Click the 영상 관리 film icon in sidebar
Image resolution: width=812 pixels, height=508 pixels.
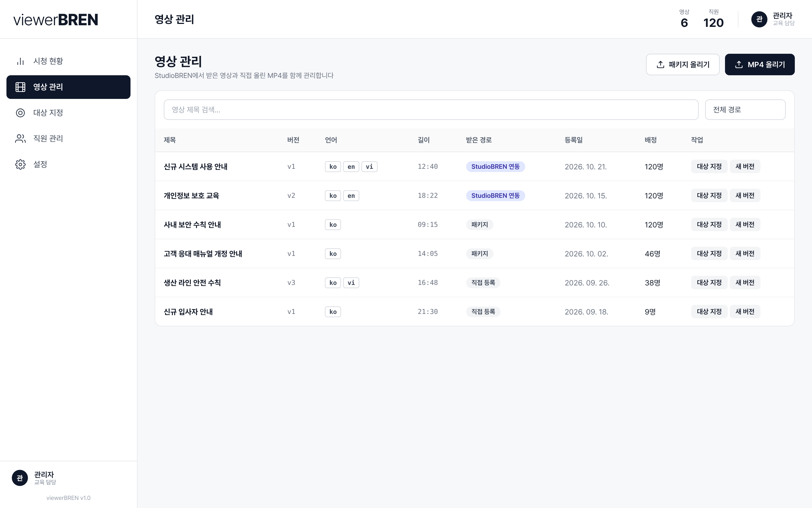tap(20, 87)
